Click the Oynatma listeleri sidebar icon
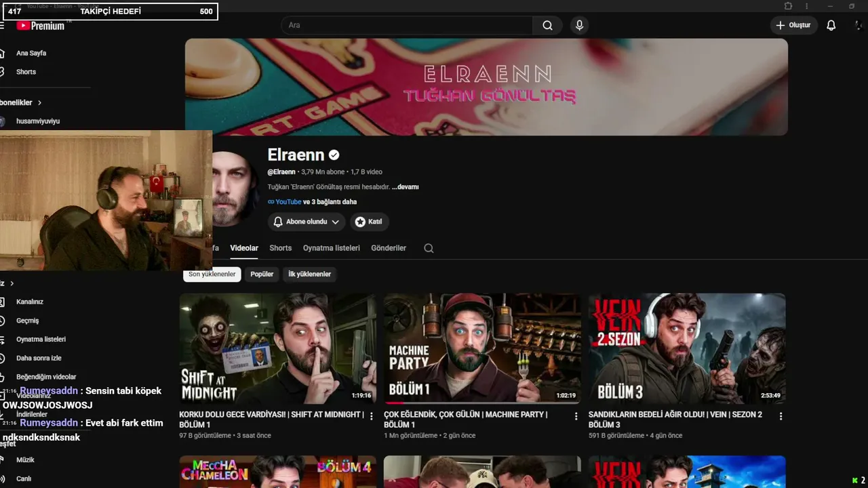 (x=2, y=340)
